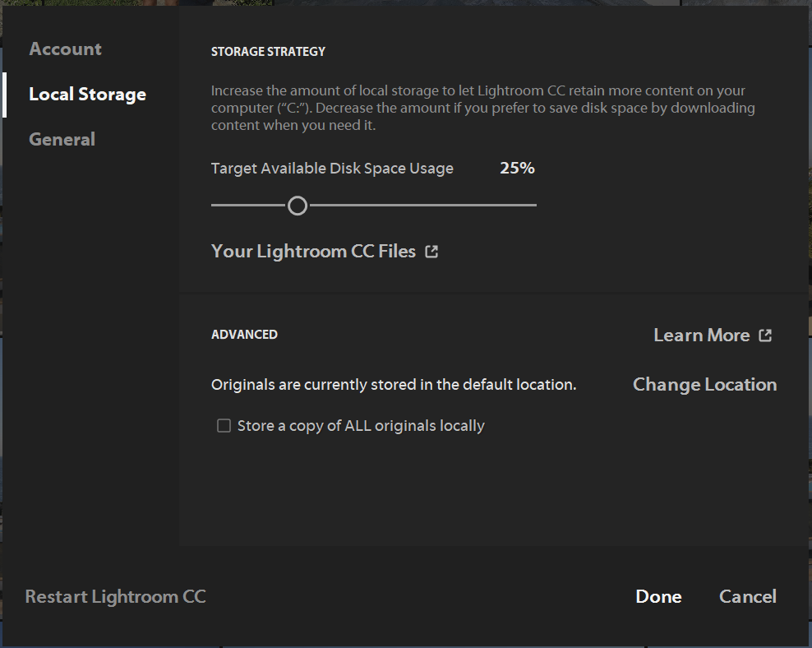Screen dimensions: 812x648
Task: Open the Your Lightroom CC Files link
Action: 313,252
